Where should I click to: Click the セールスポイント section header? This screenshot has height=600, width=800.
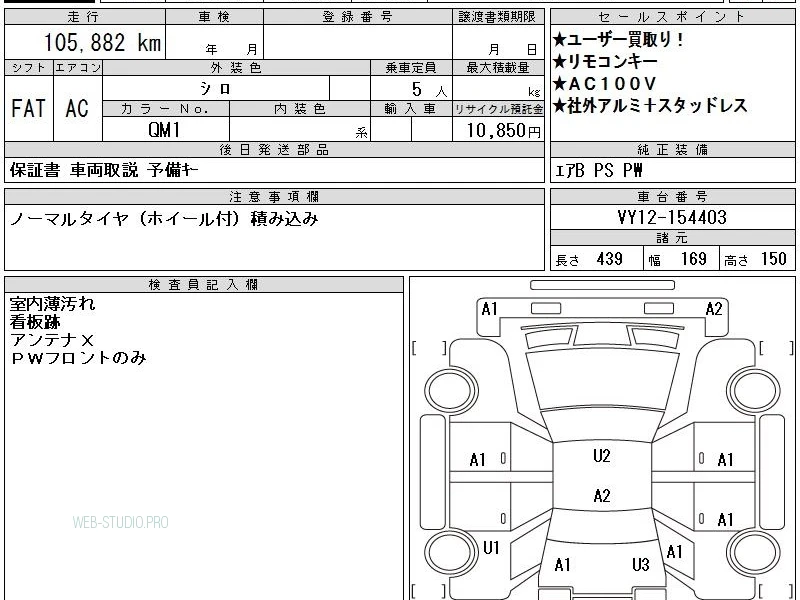click(672, 17)
